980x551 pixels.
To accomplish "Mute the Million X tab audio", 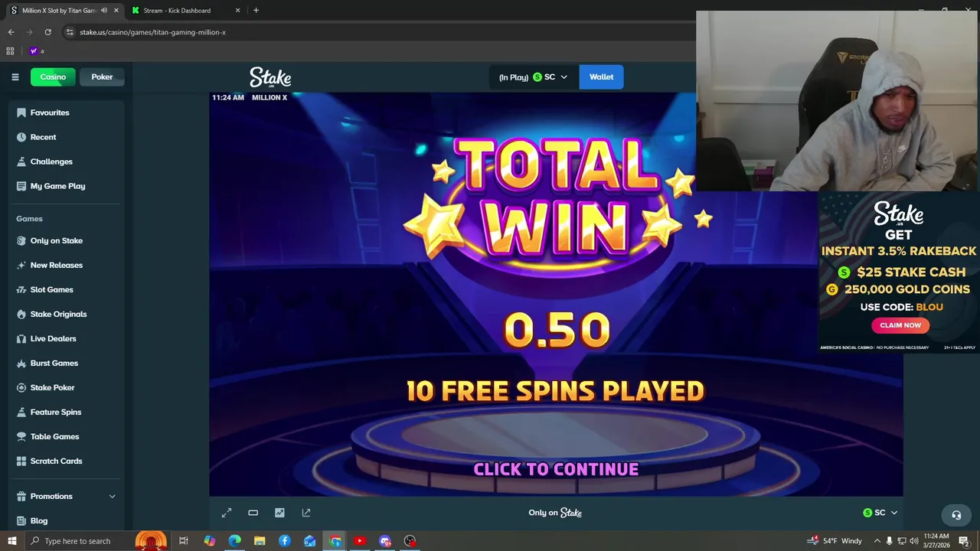I will (x=104, y=11).
